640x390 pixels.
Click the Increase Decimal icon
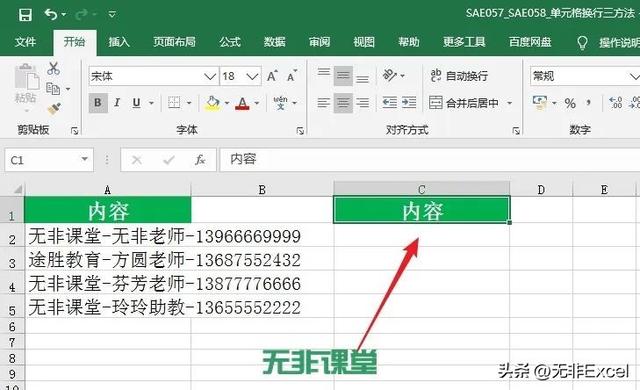tap(615, 103)
